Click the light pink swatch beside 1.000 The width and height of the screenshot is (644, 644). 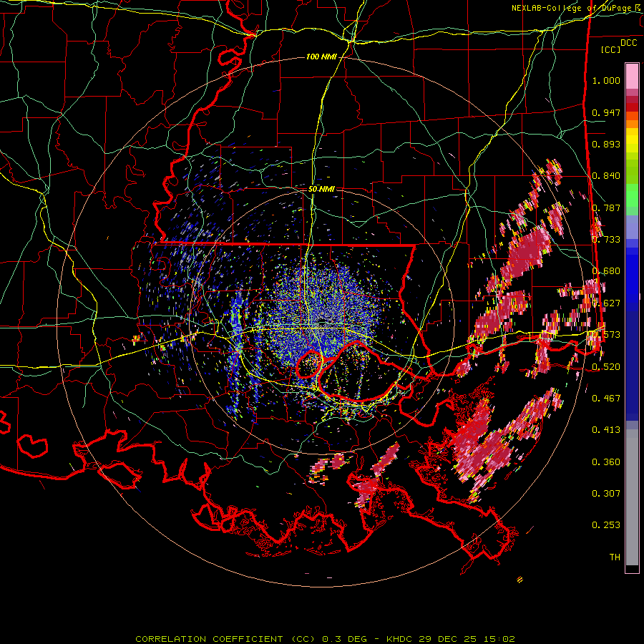click(632, 76)
